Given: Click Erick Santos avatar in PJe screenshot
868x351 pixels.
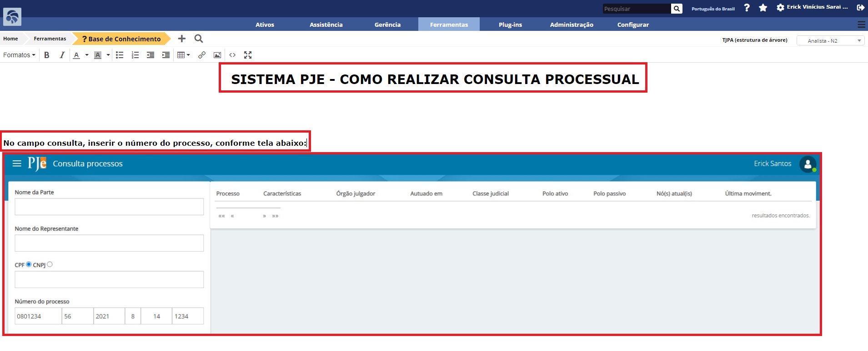Looking at the screenshot, I should [808, 164].
